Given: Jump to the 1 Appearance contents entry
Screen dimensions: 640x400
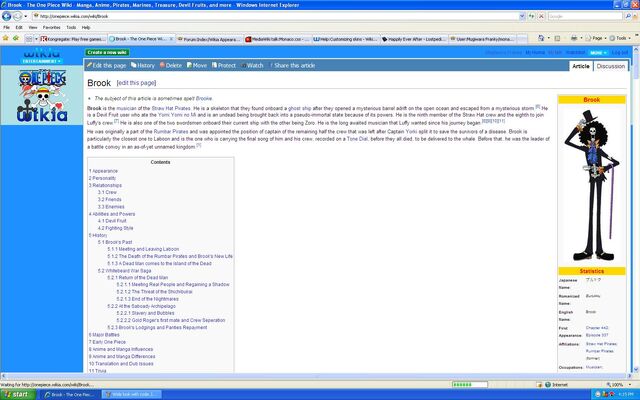Looking at the screenshot, I should (103, 171).
